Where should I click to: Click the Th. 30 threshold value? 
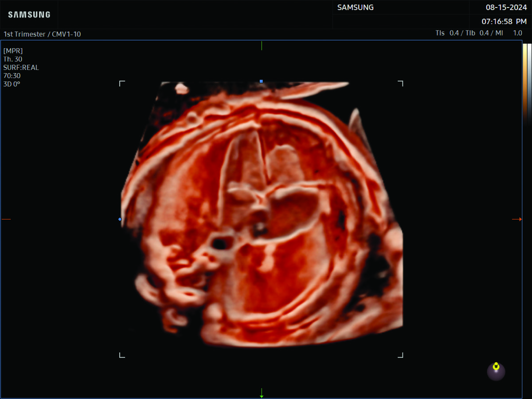point(13,59)
